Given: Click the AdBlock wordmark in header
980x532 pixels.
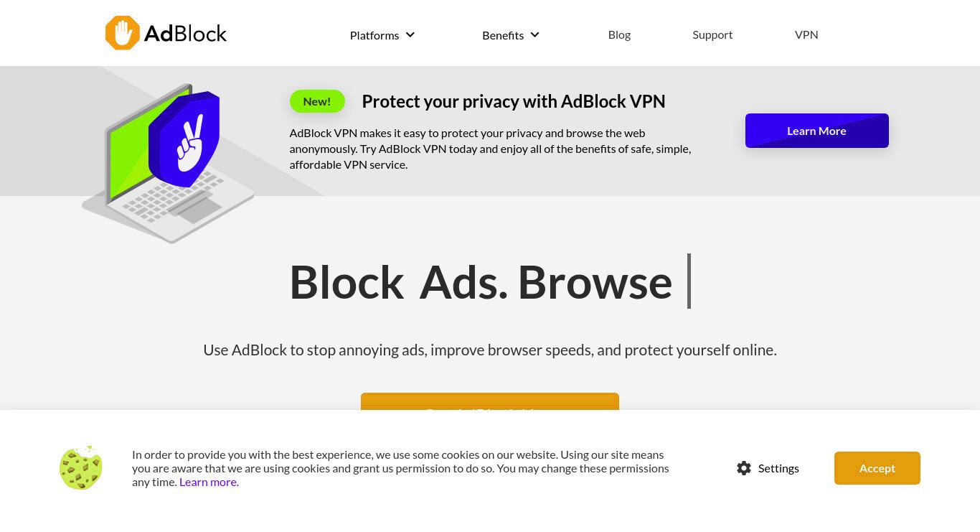Looking at the screenshot, I should tap(185, 34).
